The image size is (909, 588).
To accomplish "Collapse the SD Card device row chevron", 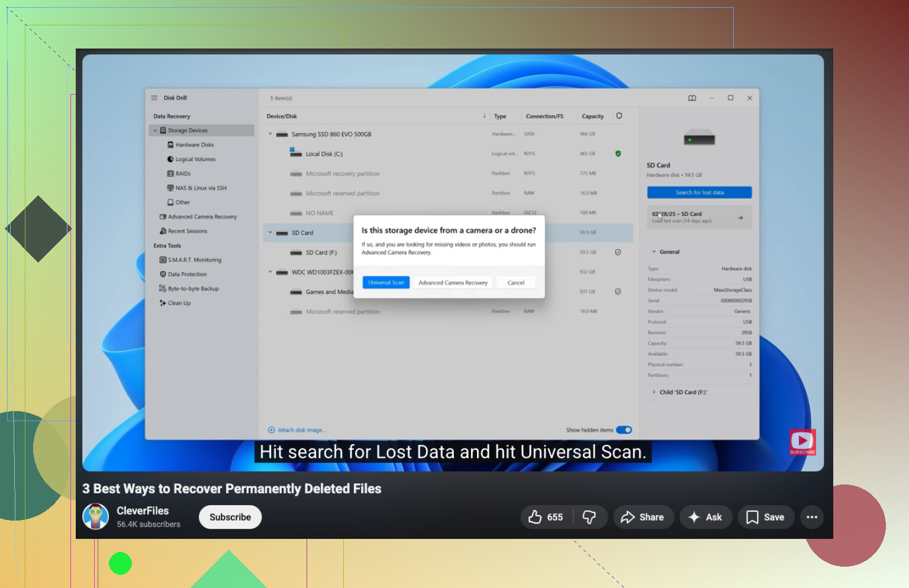I will 270,232.
